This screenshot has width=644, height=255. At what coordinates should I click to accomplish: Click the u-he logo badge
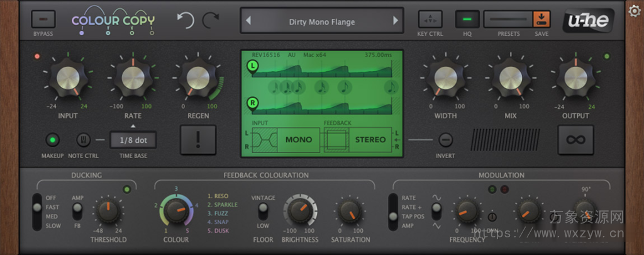582,20
